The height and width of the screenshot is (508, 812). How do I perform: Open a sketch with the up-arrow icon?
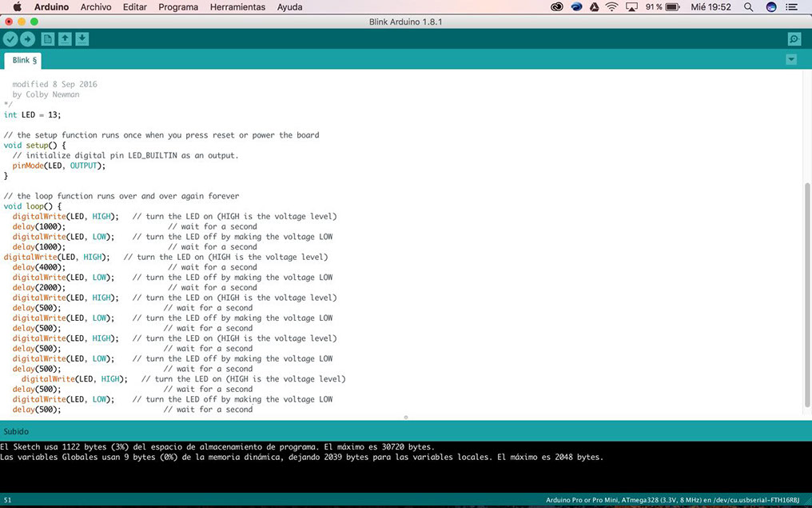(65, 39)
